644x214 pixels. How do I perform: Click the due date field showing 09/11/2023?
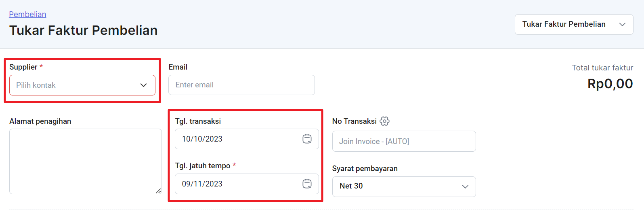point(247,184)
